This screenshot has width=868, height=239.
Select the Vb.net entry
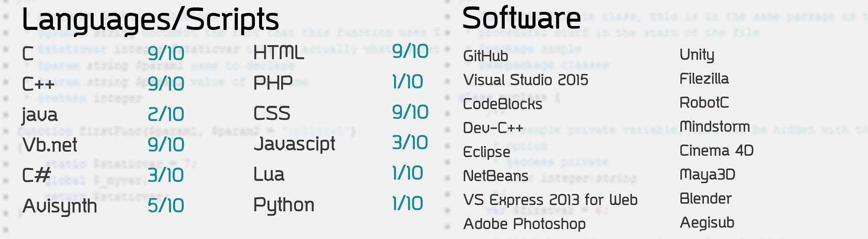click(x=49, y=145)
